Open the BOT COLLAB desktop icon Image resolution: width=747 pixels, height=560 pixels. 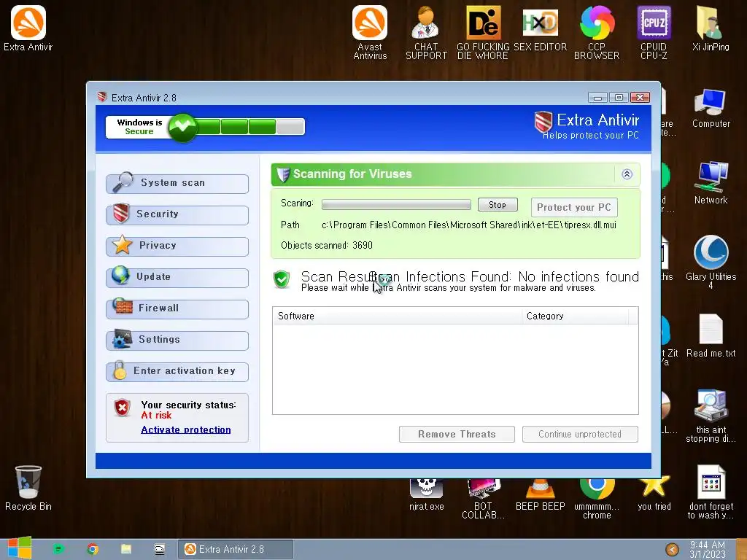(483, 499)
